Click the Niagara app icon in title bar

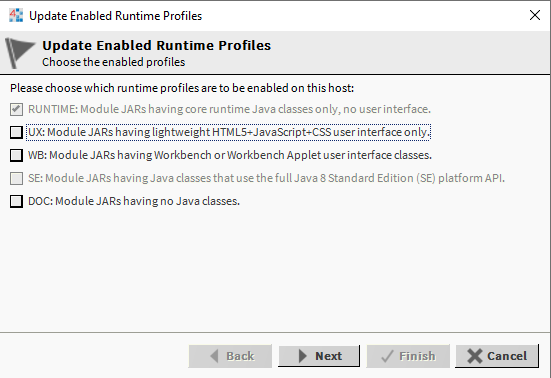[16, 15]
